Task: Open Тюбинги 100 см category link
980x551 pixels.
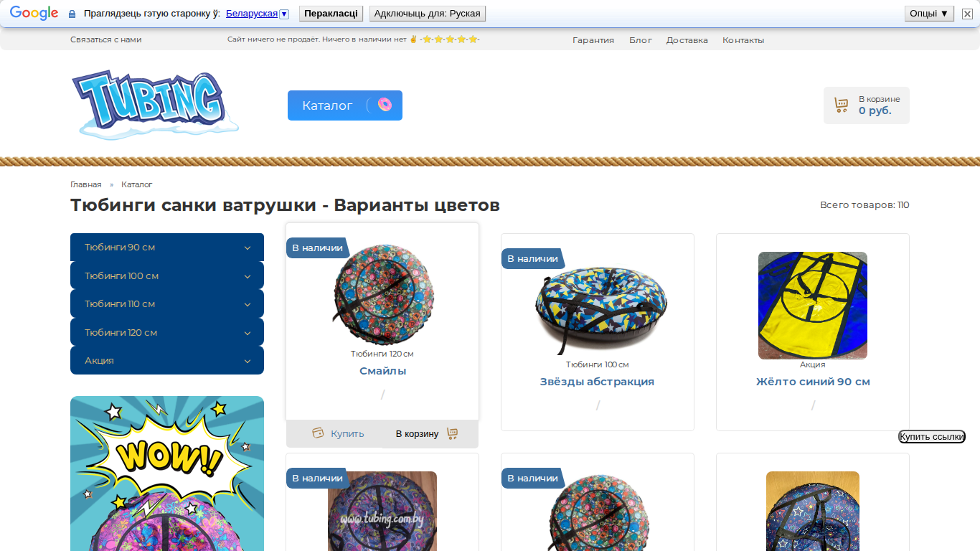Action: [121, 275]
